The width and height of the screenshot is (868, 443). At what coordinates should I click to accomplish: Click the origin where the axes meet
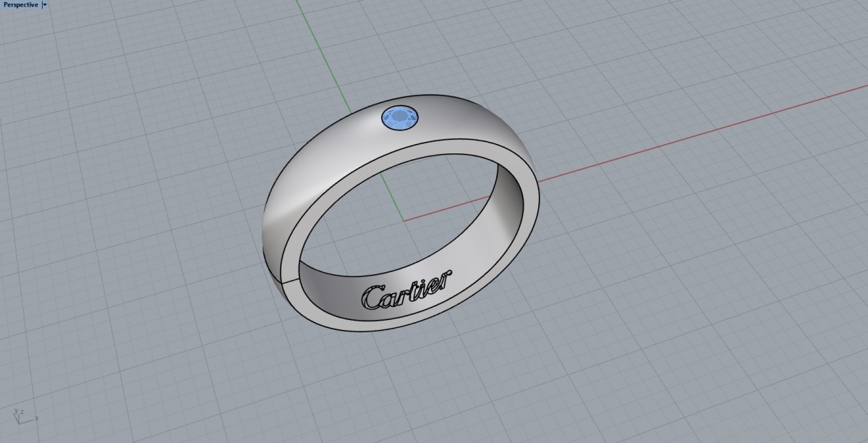point(402,220)
